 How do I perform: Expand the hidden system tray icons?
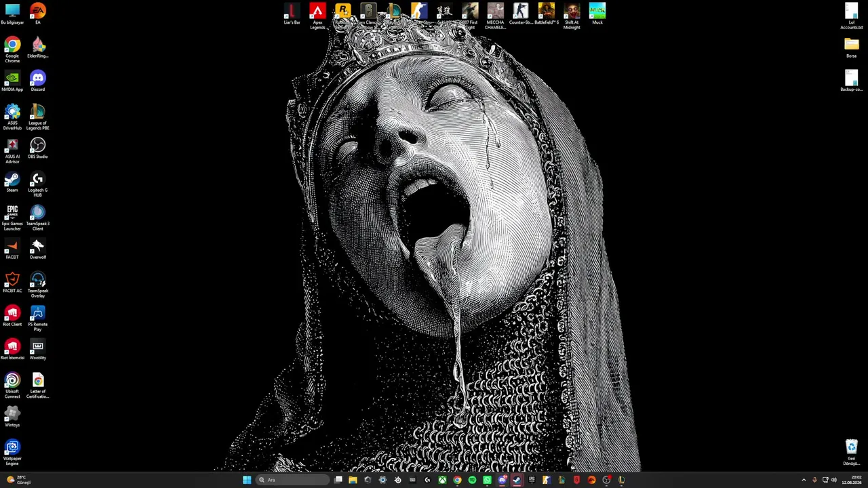804,480
